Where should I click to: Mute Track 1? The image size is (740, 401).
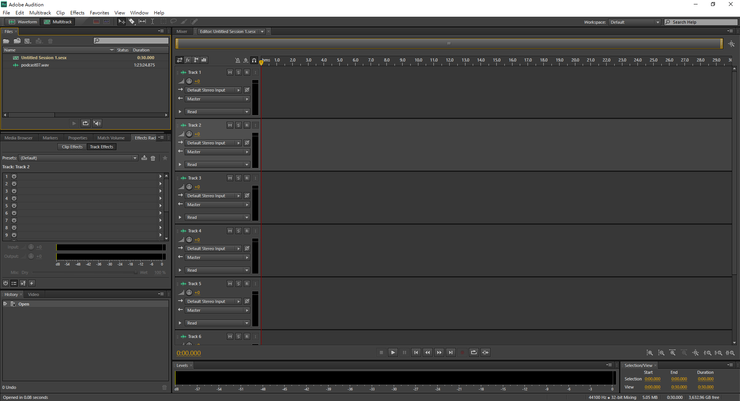click(230, 72)
